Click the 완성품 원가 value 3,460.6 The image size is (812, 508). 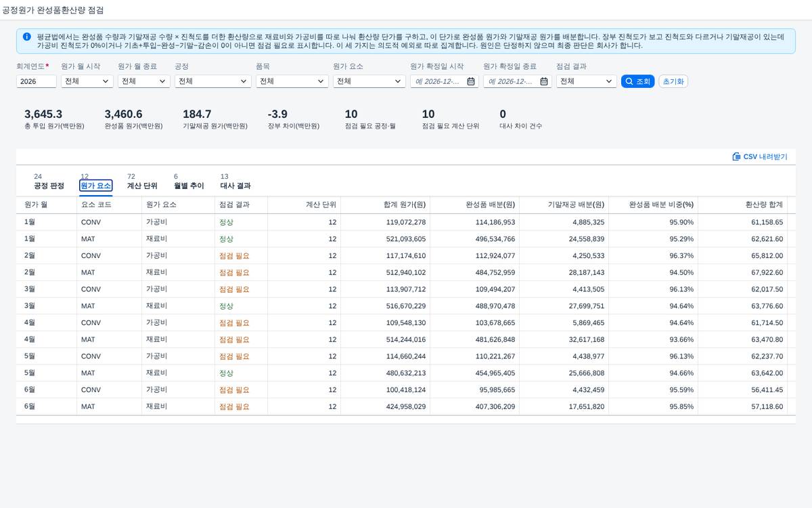[123, 114]
